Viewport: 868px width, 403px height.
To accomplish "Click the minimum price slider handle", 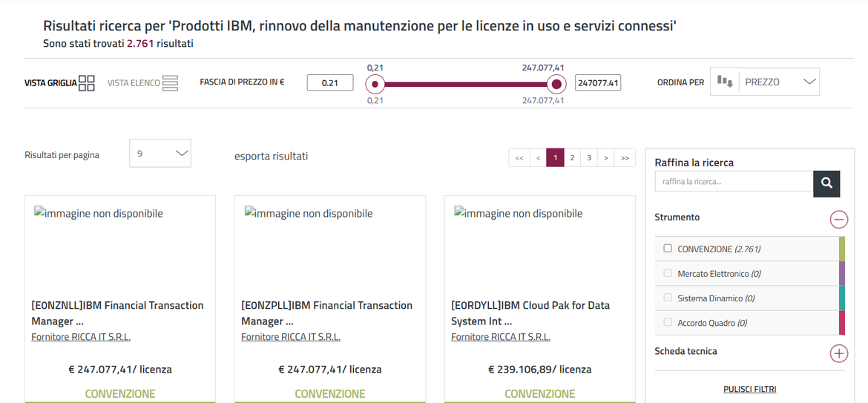I will click(x=375, y=84).
